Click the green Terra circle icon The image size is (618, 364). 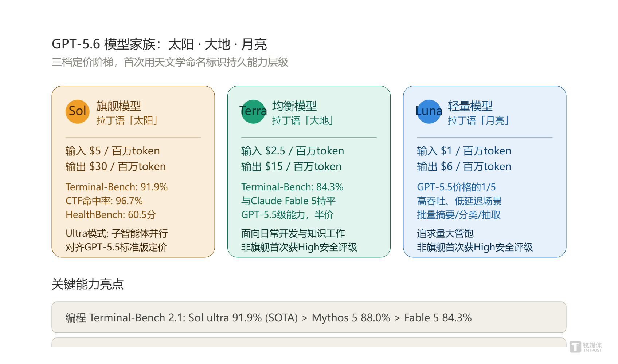[x=253, y=112]
